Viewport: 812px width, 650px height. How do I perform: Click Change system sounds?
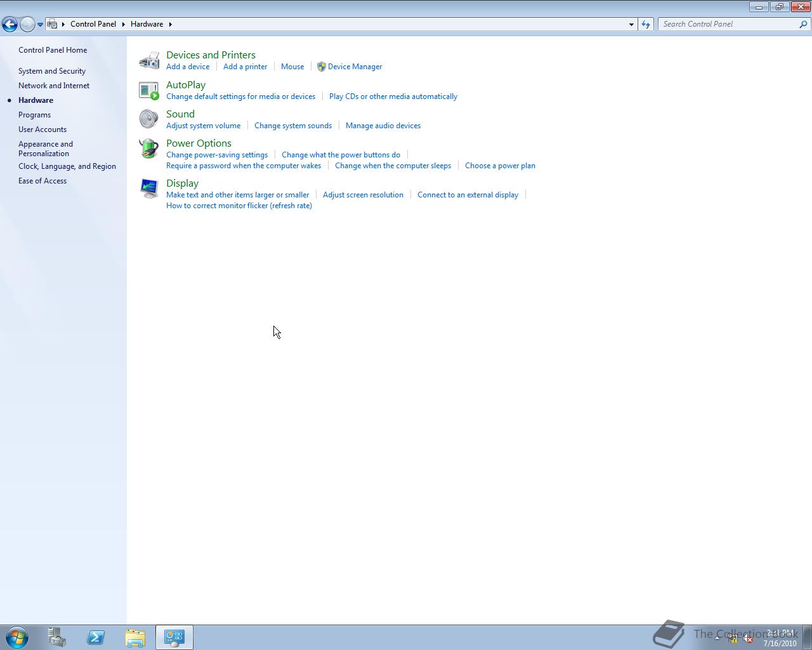coord(293,126)
